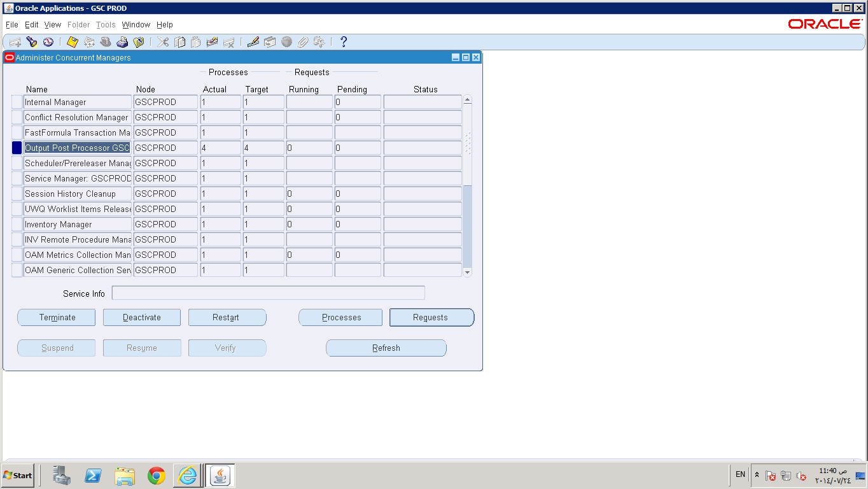The image size is (868, 489).
Task: Click the Folder Tools toolbar icon
Action: point(319,42)
